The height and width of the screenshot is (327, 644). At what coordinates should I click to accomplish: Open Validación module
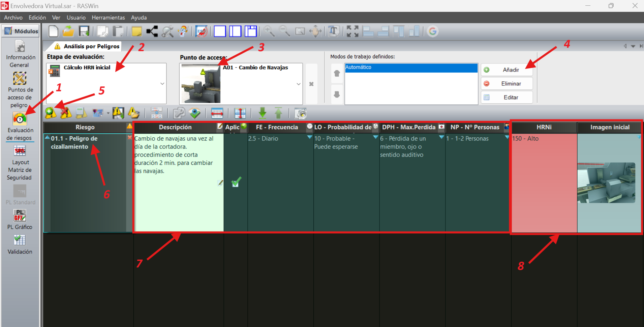tap(20, 244)
